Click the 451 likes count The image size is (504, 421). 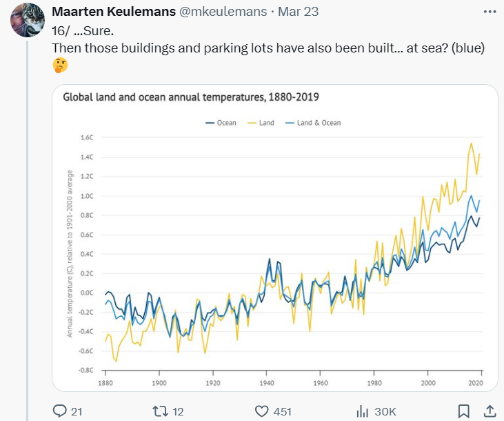pos(282,411)
